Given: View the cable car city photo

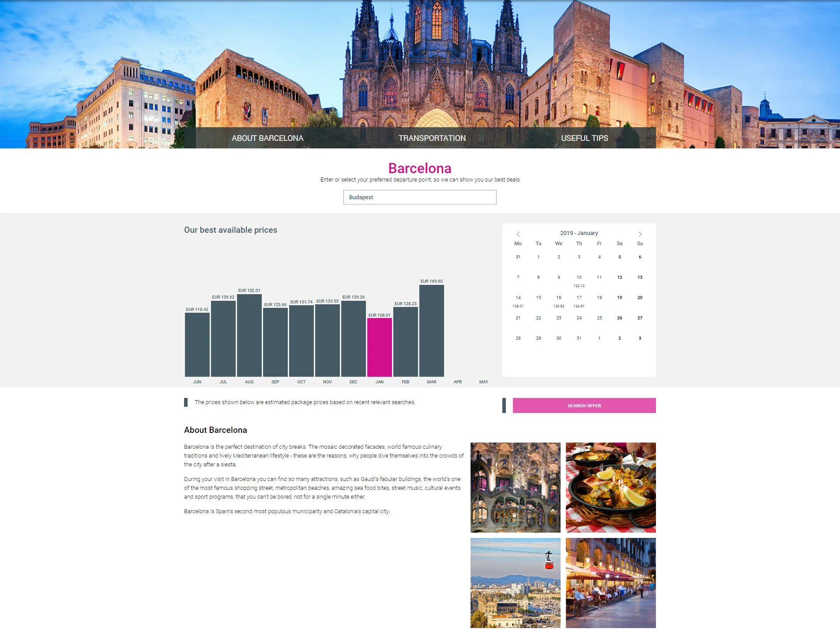Looking at the screenshot, I should click(515, 583).
